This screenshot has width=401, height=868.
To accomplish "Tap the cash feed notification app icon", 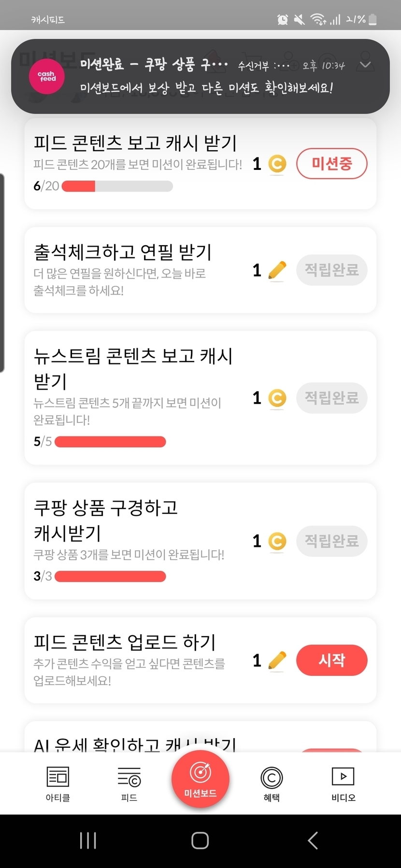I will tap(46, 76).
